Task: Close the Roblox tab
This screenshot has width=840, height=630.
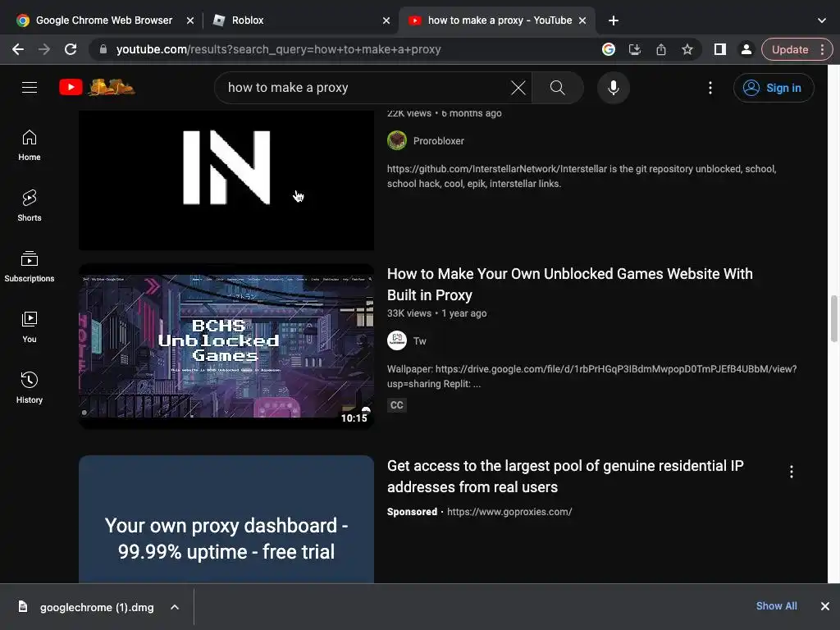Action: coord(386,21)
